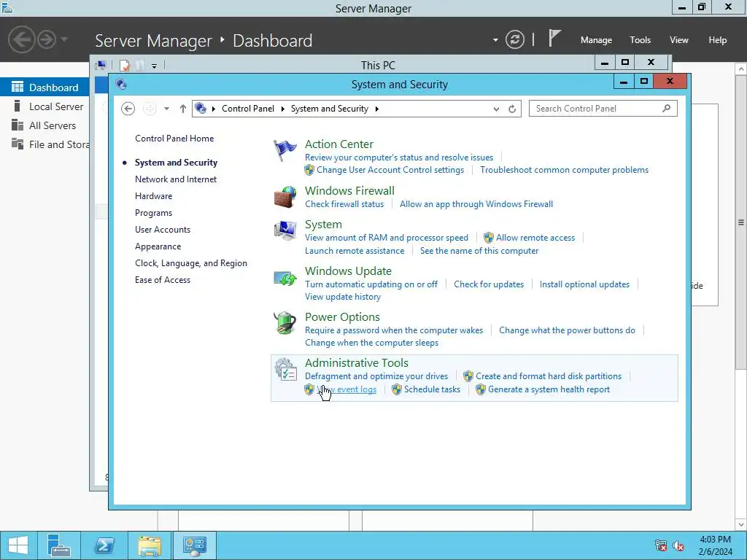Image resolution: width=747 pixels, height=560 pixels.
Task: Open Administrative Tools gear icon
Action: pyautogui.click(x=285, y=369)
